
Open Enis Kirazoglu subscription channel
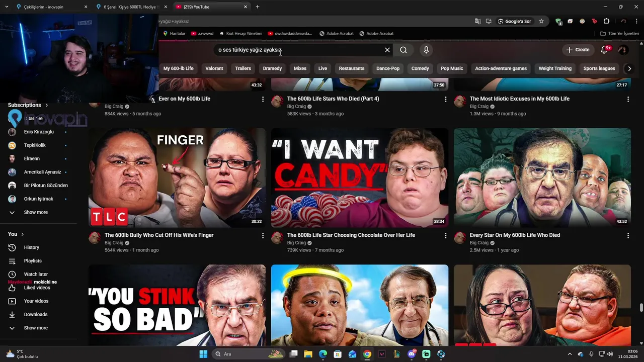pyautogui.click(x=38, y=132)
